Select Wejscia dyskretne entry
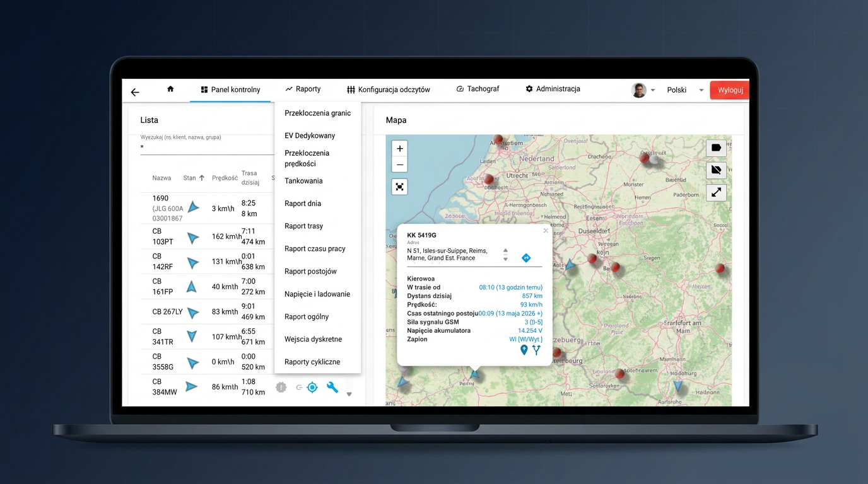 313,339
